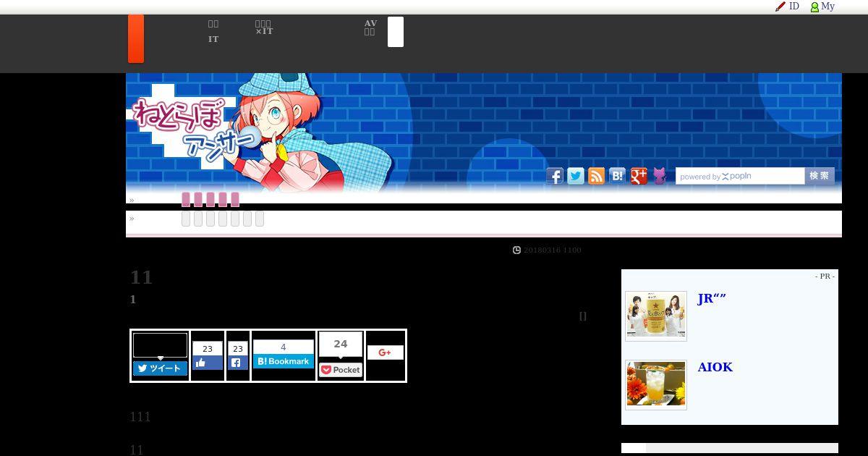Open the AIOK PR article link

pyautogui.click(x=715, y=367)
